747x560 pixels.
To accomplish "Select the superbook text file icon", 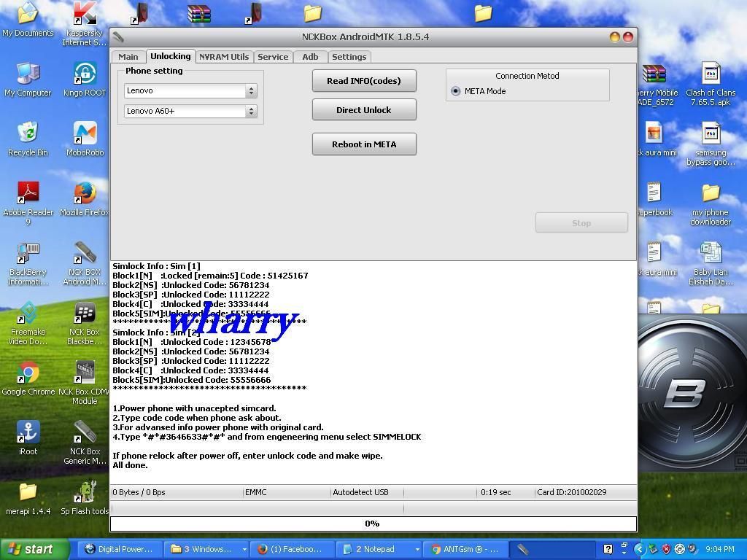I will [654, 200].
